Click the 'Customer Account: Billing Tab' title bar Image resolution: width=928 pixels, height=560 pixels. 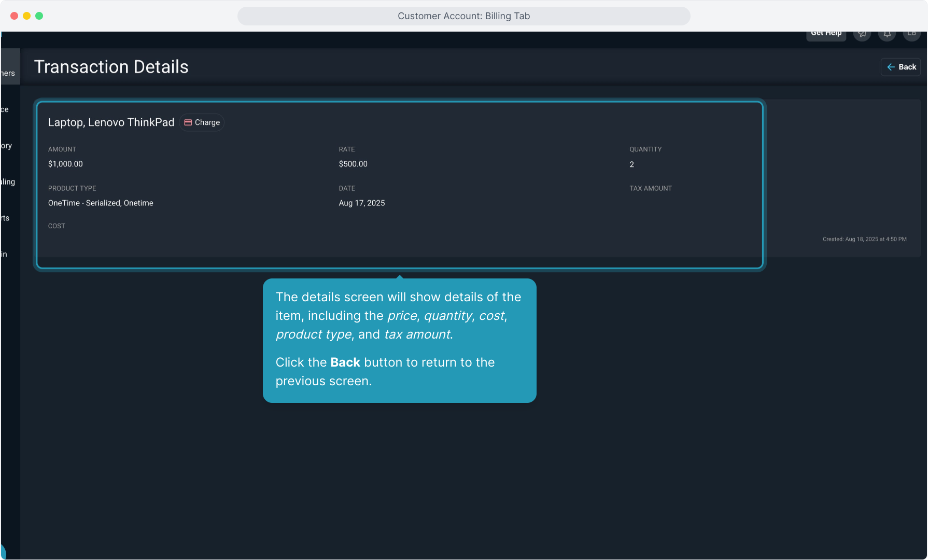pos(463,16)
